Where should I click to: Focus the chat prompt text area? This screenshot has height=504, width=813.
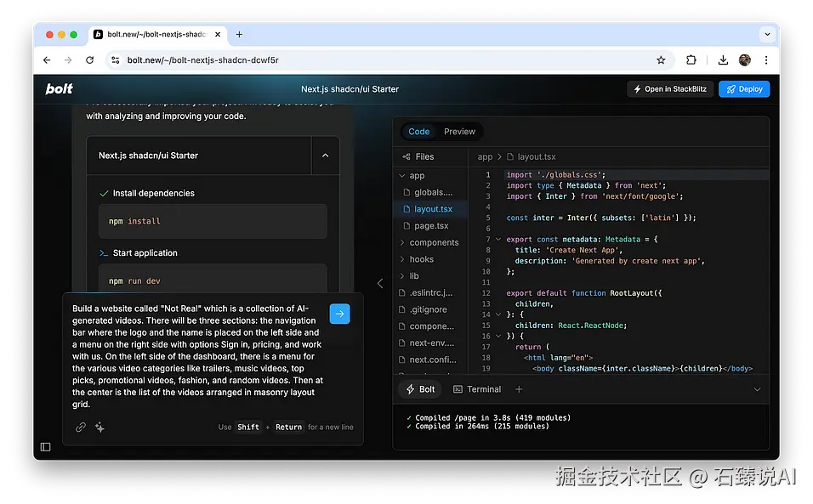tap(197, 356)
